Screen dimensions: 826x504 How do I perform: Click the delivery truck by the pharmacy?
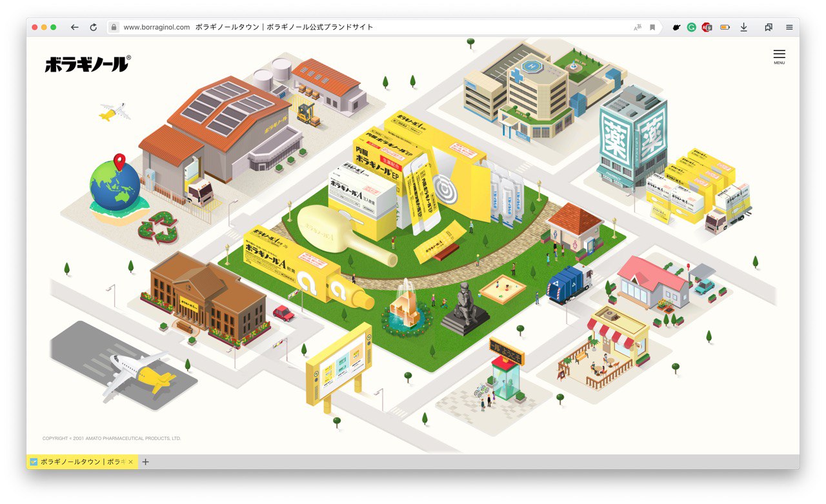(x=728, y=208)
